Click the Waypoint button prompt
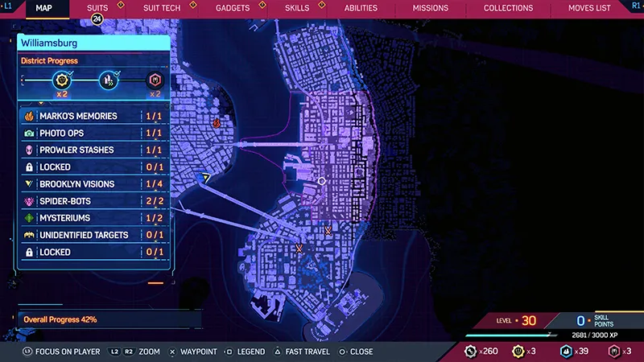This screenshot has height=362, width=644. pos(193,352)
